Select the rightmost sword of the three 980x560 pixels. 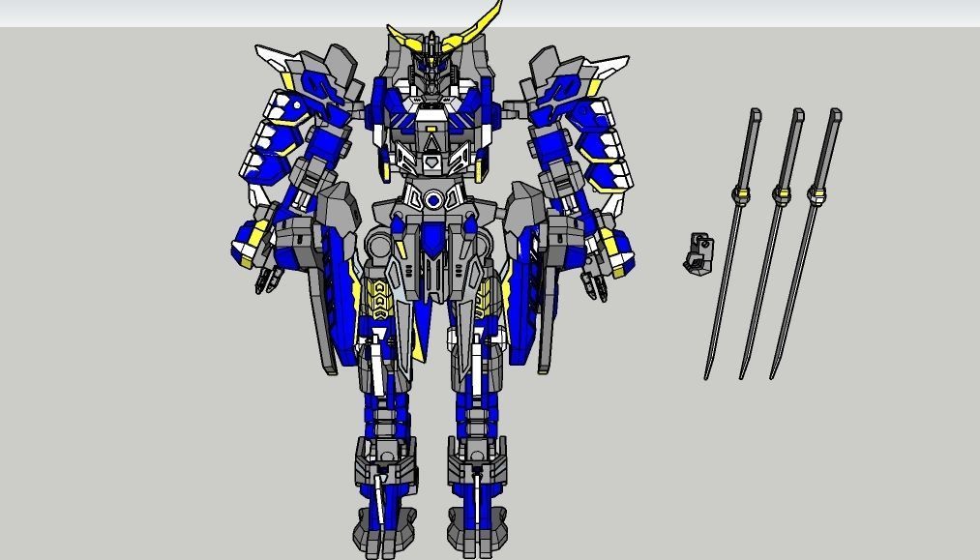[806, 244]
